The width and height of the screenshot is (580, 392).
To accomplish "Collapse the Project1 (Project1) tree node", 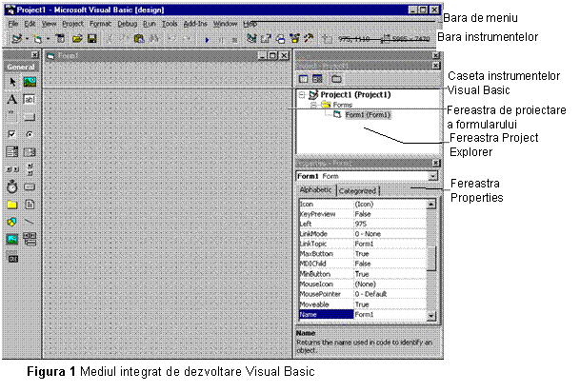I will (302, 95).
